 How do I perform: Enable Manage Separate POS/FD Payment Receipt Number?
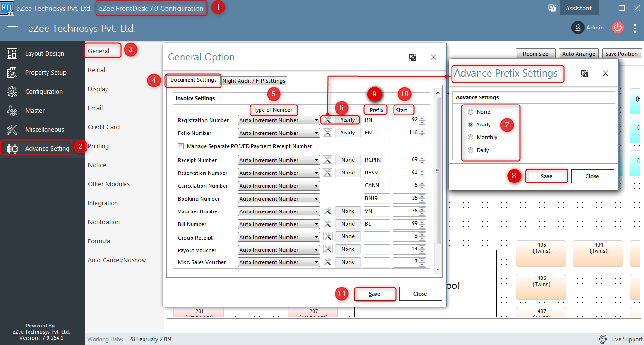tap(181, 146)
